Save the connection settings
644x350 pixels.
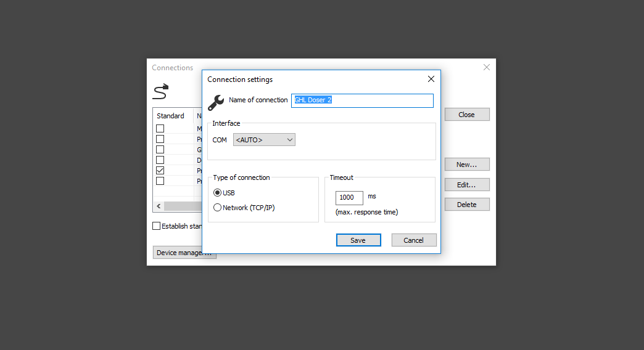358,240
